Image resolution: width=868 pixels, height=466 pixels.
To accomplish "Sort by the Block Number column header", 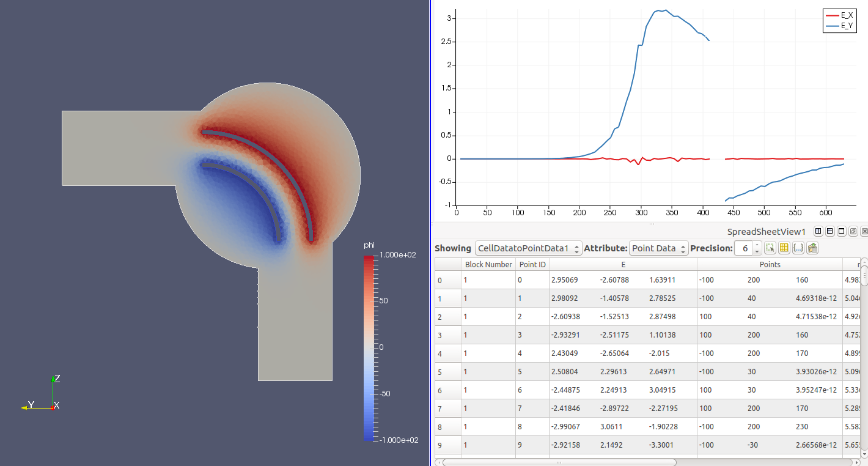I will [488, 264].
